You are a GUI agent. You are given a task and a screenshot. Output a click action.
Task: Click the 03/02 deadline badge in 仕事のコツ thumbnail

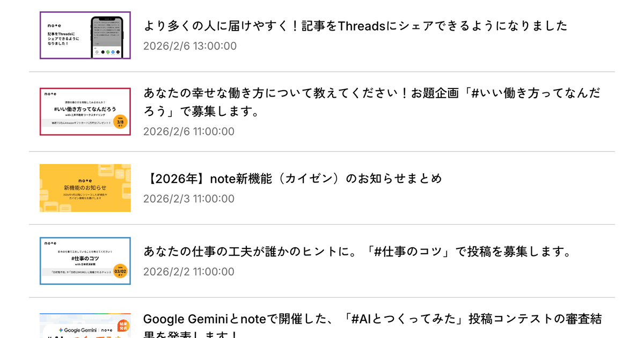(120, 271)
